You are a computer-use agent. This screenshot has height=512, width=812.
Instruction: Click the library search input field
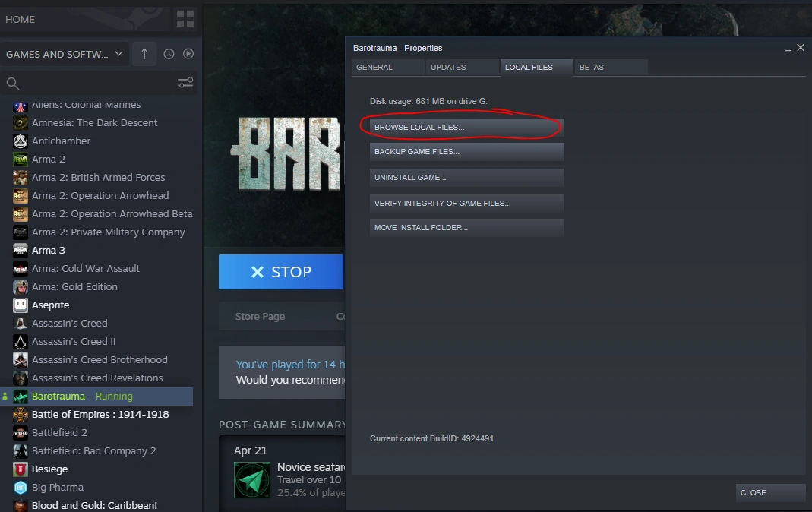pos(99,84)
